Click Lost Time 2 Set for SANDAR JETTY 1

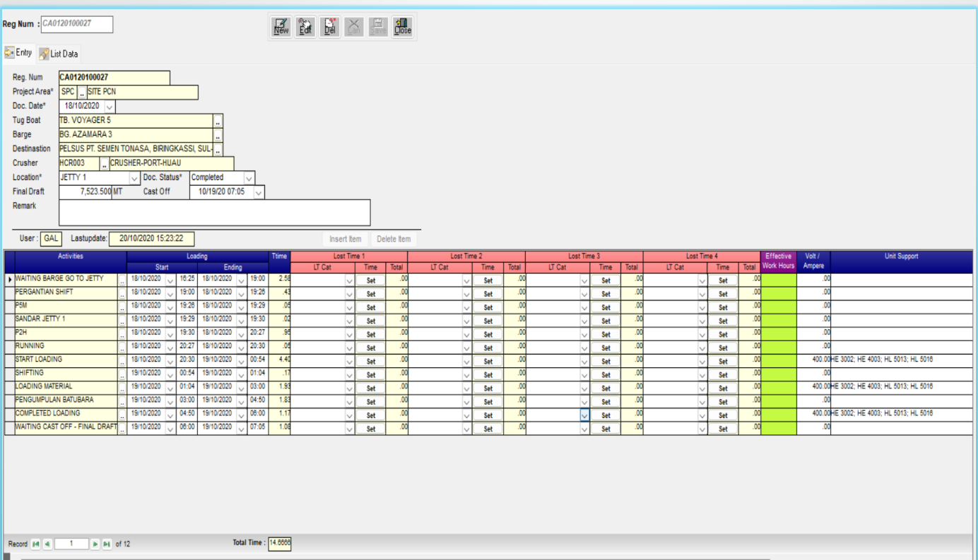(488, 321)
